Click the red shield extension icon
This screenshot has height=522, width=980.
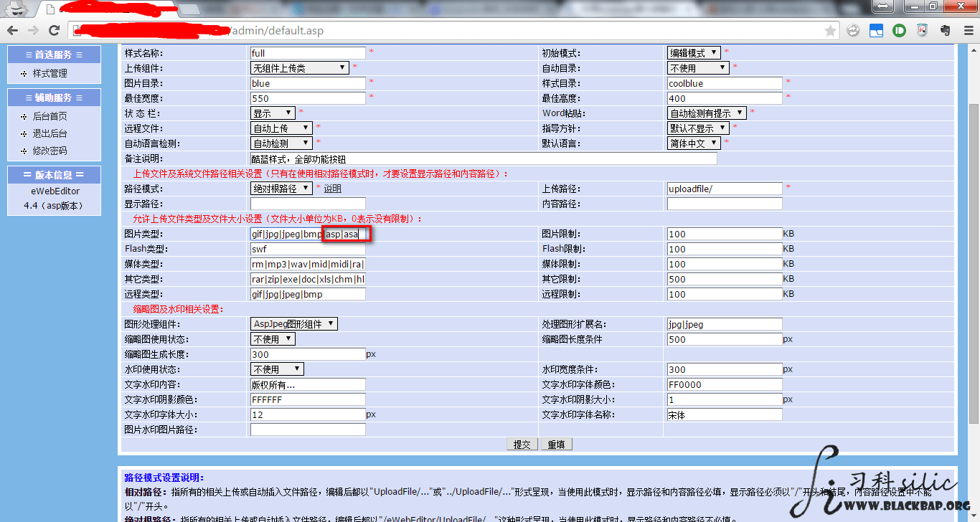[x=922, y=31]
